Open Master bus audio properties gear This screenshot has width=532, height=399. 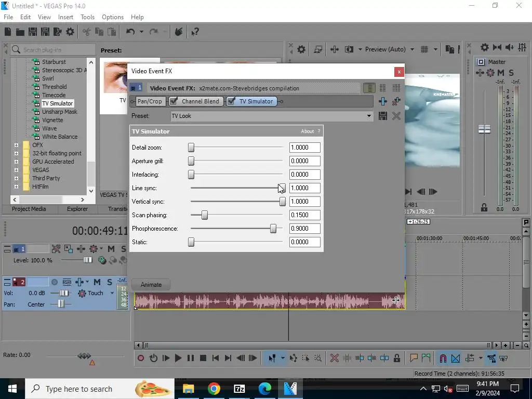pos(485,47)
